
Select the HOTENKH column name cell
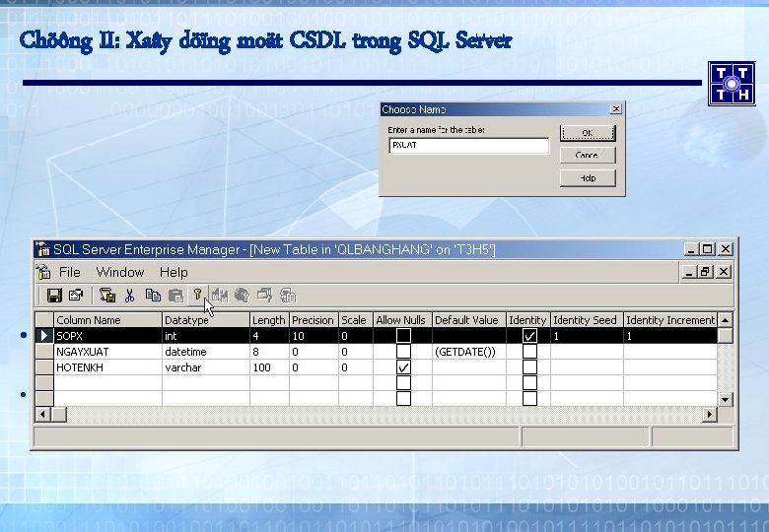coord(107,366)
